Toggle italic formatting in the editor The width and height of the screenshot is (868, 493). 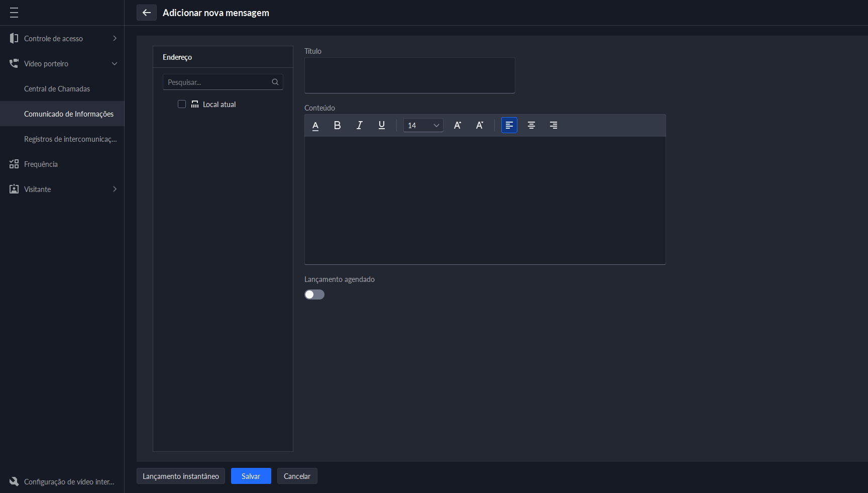pyautogui.click(x=360, y=126)
